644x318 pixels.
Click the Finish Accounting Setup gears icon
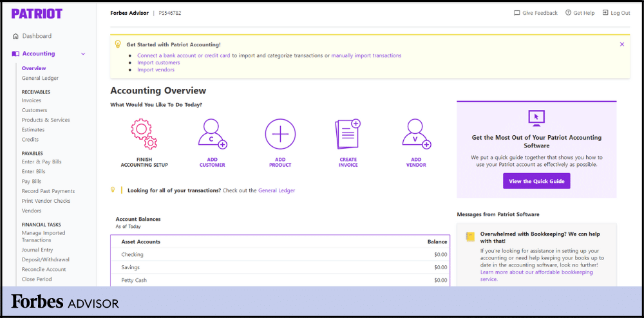click(144, 134)
